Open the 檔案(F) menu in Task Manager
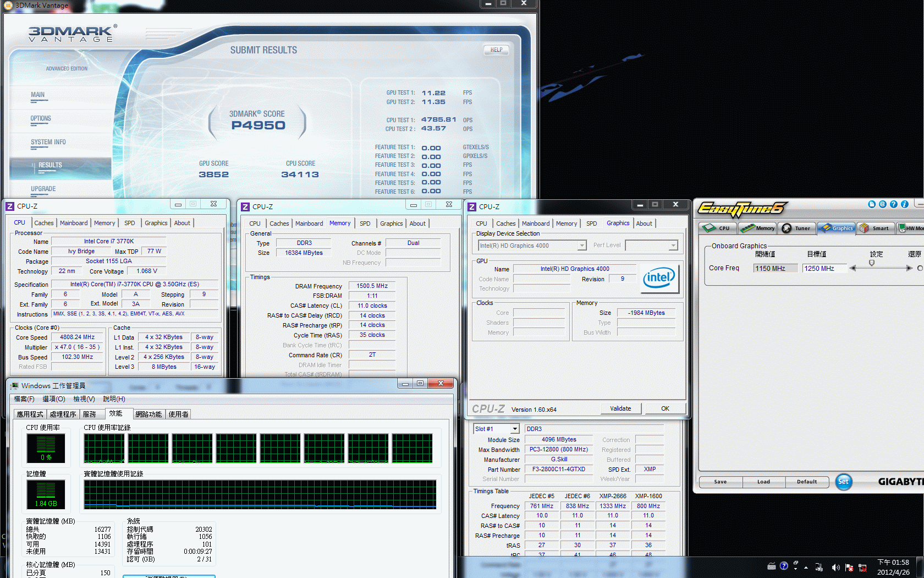This screenshot has height=578, width=924. (x=24, y=399)
